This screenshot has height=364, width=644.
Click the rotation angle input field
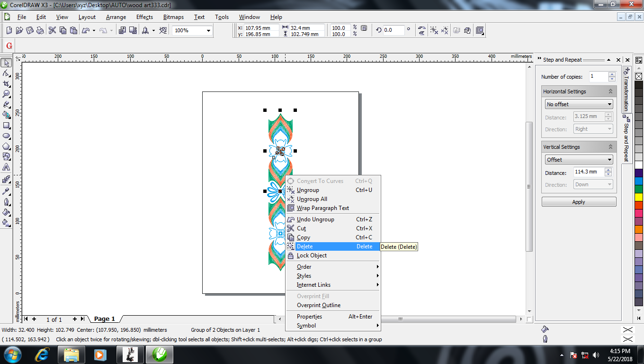coord(394,30)
